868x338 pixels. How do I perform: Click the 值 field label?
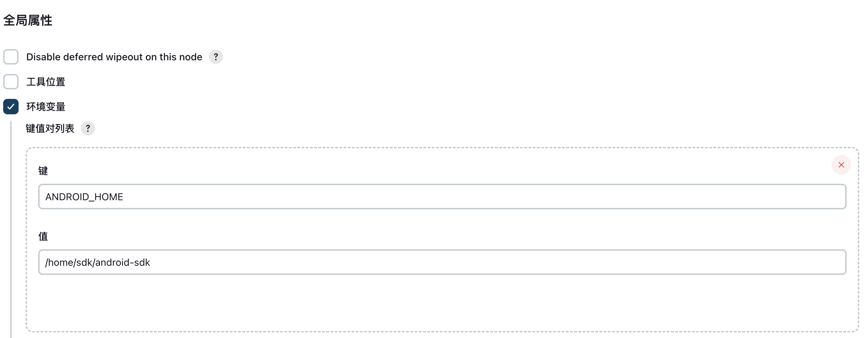pos(43,236)
